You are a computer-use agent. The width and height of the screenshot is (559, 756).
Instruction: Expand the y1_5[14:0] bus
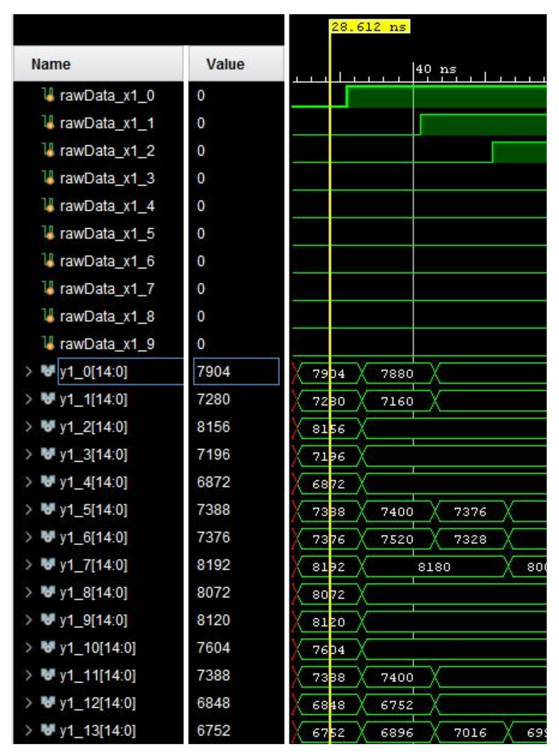tap(29, 510)
